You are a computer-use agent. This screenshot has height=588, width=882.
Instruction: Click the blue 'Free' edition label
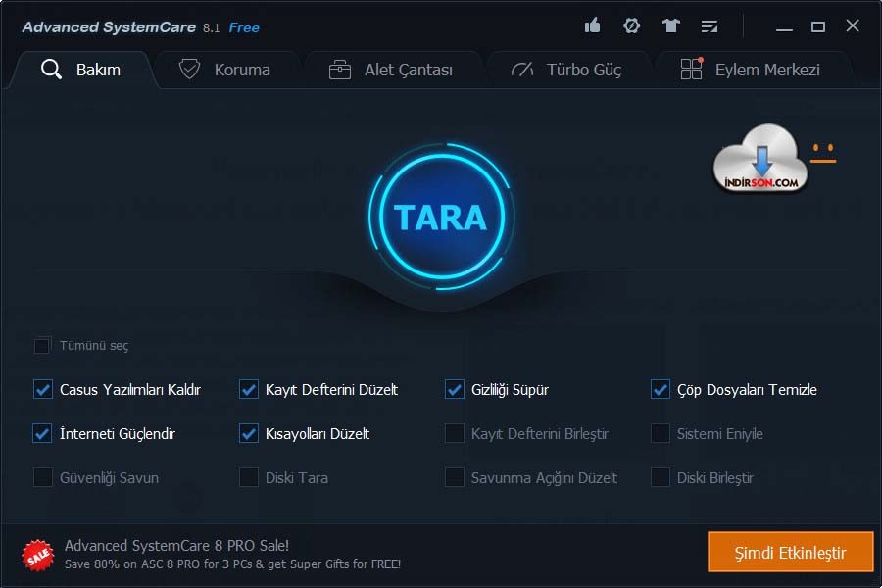[x=244, y=27]
